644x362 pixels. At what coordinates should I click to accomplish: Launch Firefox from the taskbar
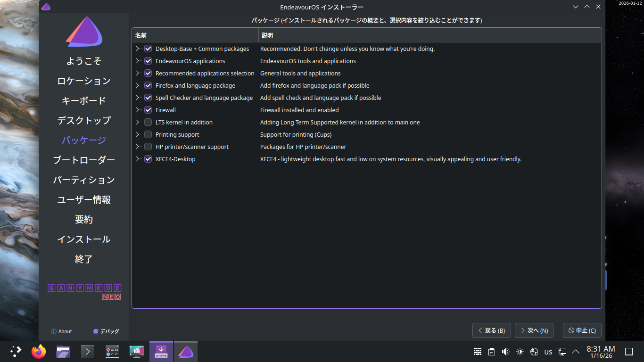[39, 352]
